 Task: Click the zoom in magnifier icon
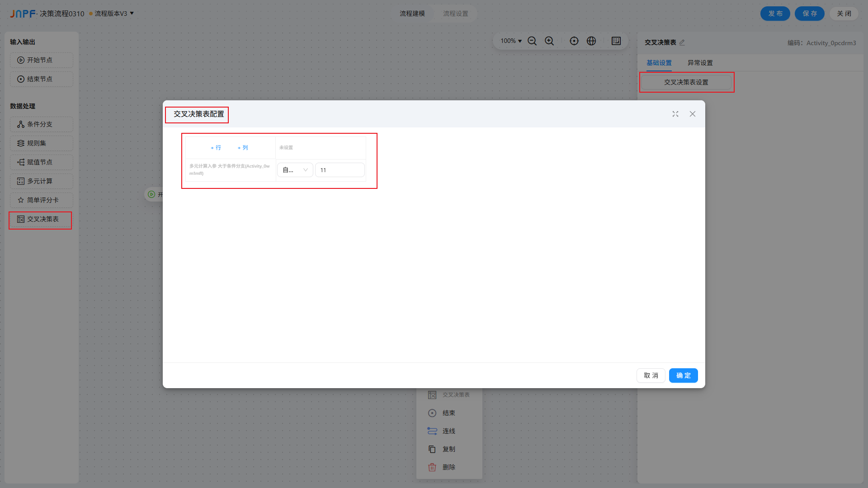549,41
